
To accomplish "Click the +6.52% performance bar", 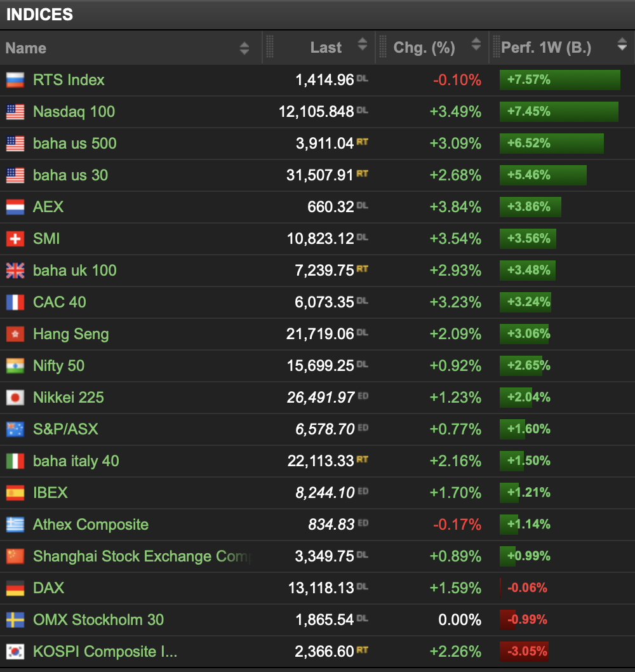I will click(552, 143).
